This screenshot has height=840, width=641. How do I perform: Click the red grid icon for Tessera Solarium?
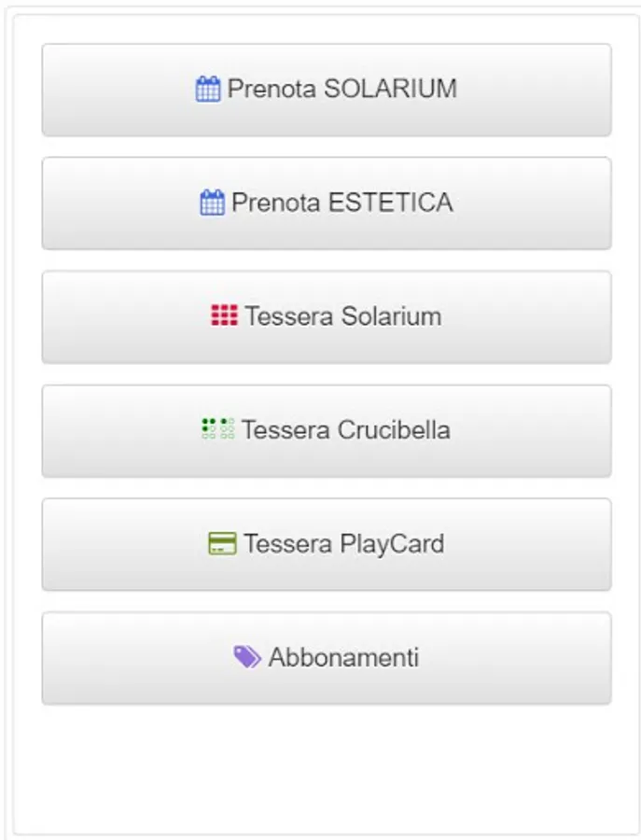pyautogui.click(x=224, y=316)
